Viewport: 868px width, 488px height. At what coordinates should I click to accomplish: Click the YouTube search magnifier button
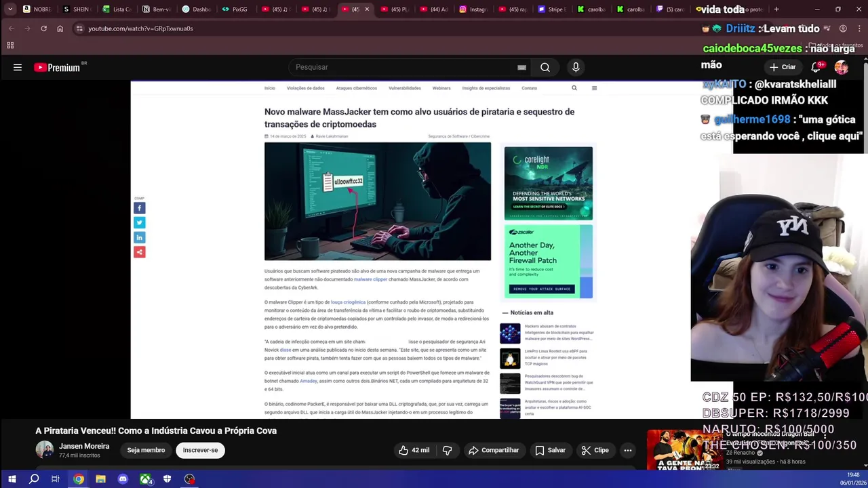(x=545, y=67)
